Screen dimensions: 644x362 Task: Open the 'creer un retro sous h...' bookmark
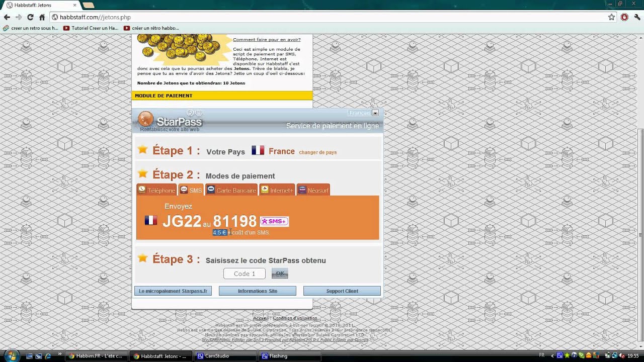(31, 28)
